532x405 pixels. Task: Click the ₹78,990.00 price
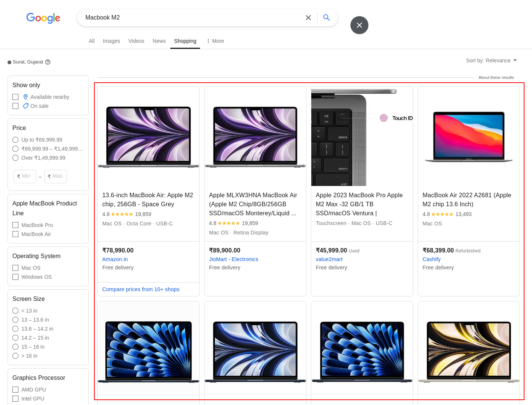(118, 250)
